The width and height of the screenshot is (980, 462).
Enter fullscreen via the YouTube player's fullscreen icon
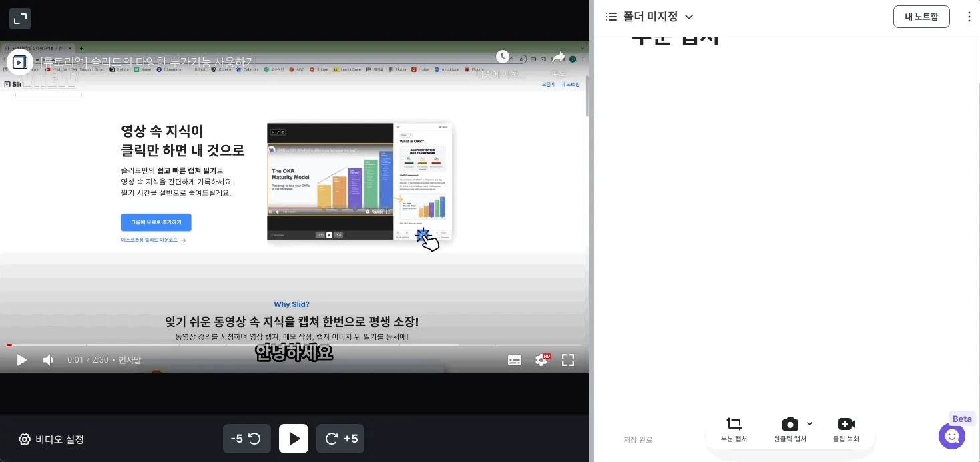coord(568,360)
